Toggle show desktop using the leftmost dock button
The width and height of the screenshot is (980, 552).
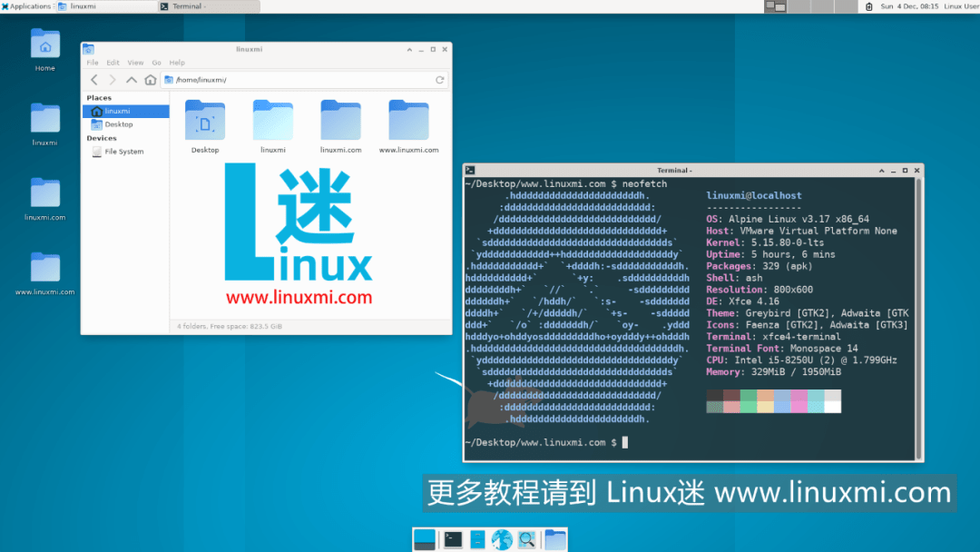(x=425, y=539)
